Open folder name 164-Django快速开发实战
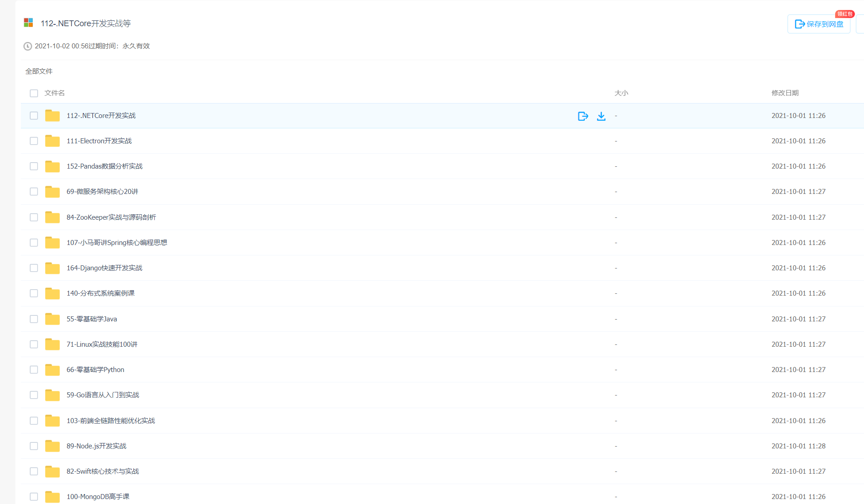The image size is (864, 504). coord(104,268)
